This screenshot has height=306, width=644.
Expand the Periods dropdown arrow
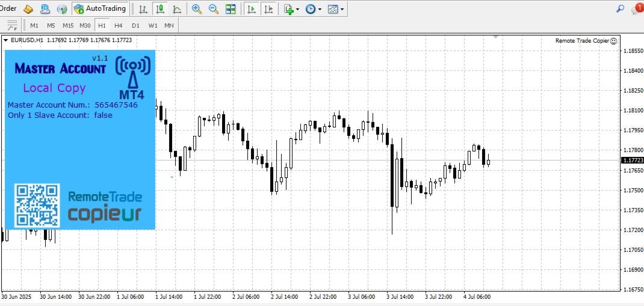click(320, 8)
